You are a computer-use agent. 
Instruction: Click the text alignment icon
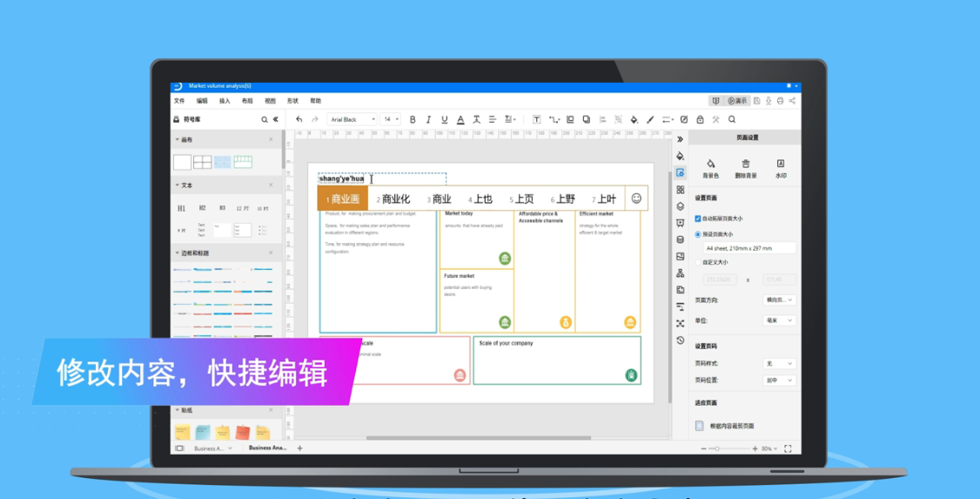[493, 119]
